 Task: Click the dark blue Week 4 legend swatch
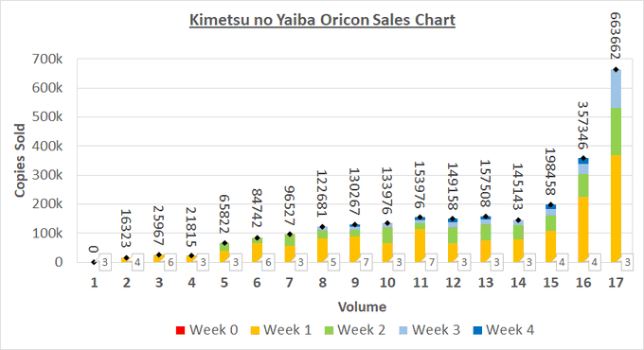click(477, 330)
